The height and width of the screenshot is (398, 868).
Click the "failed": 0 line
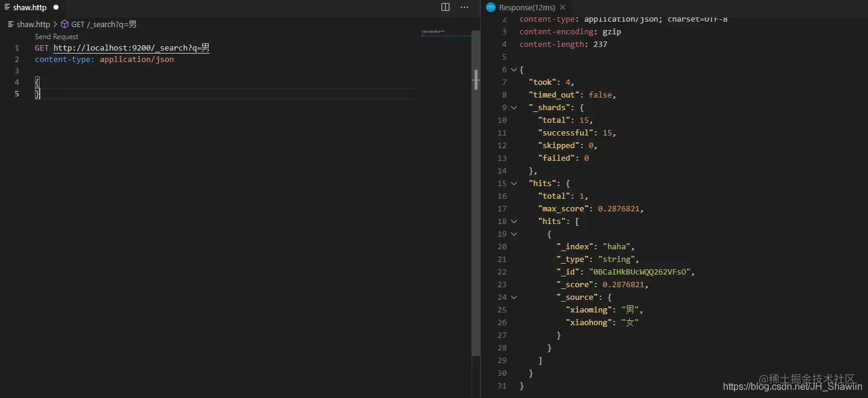click(564, 158)
